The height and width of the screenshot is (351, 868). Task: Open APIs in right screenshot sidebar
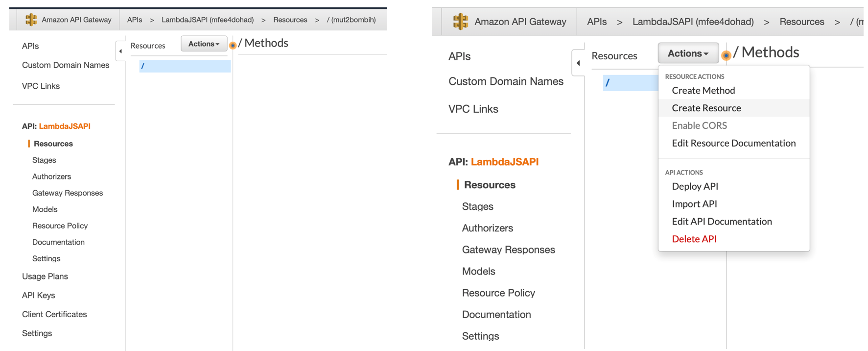[460, 56]
